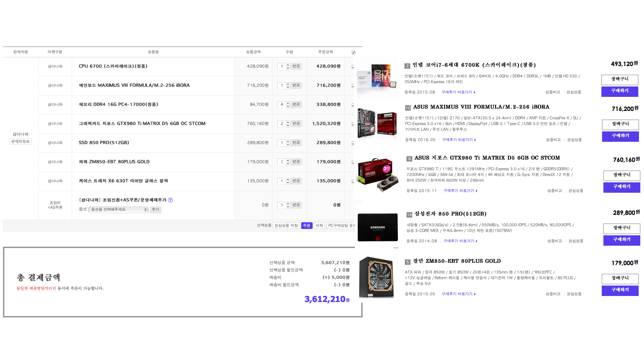Screen dimensions: 644x362
Task: Click 장바구니 for 잘만 ZM850-EBT
Action: pyautogui.click(x=620, y=279)
